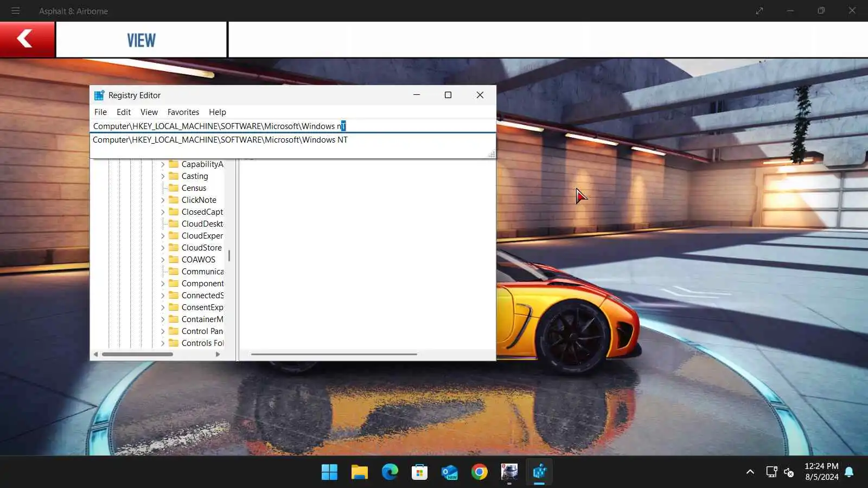
Task: Expand the COAWOS registry key
Action: [162, 260]
